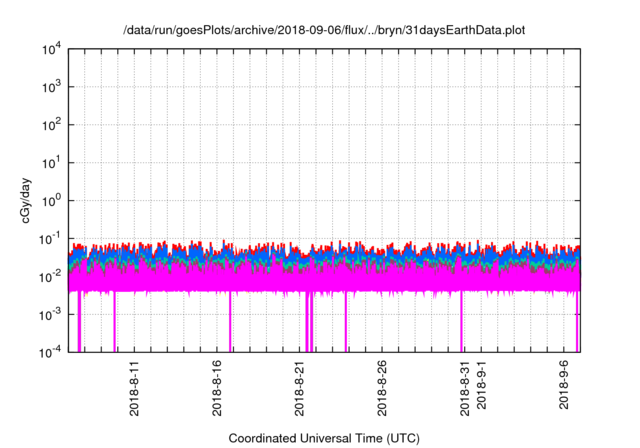640x448 pixels.
Task: Click the 10^0 y-axis tick label
Action: pos(52,201)
